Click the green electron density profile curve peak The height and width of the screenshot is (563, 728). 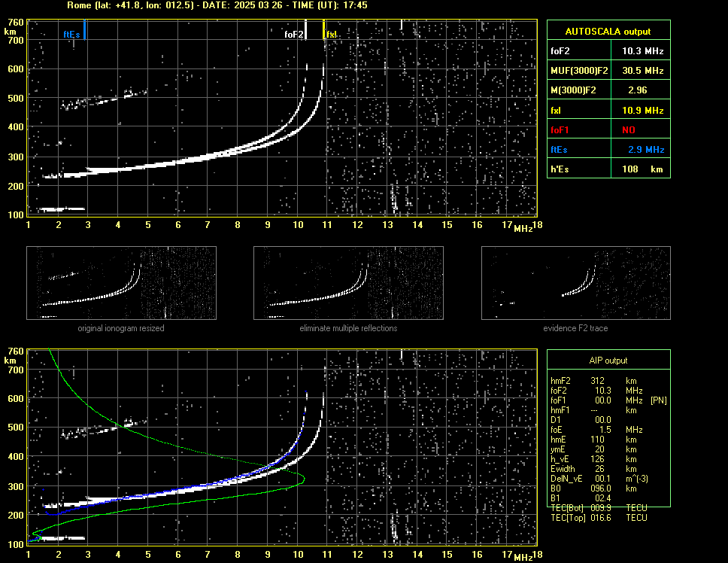pyautogui.click(x=303, y=477)
